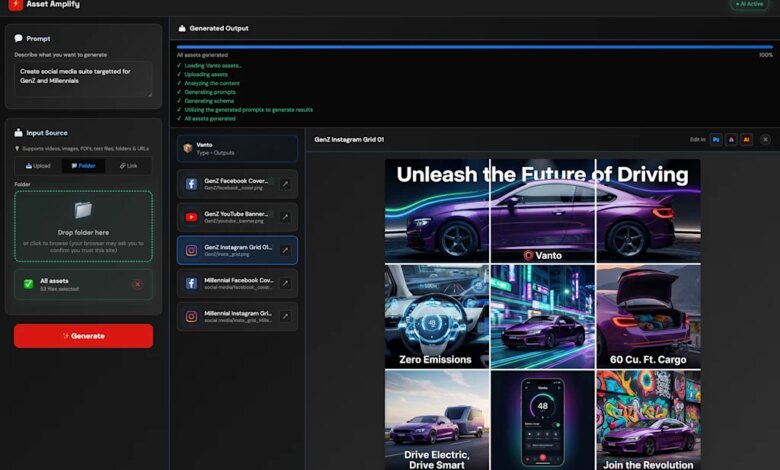780x470 pixels.
Task: Open Millennial Instagram Grid external arrow
Action: point(285,316)
